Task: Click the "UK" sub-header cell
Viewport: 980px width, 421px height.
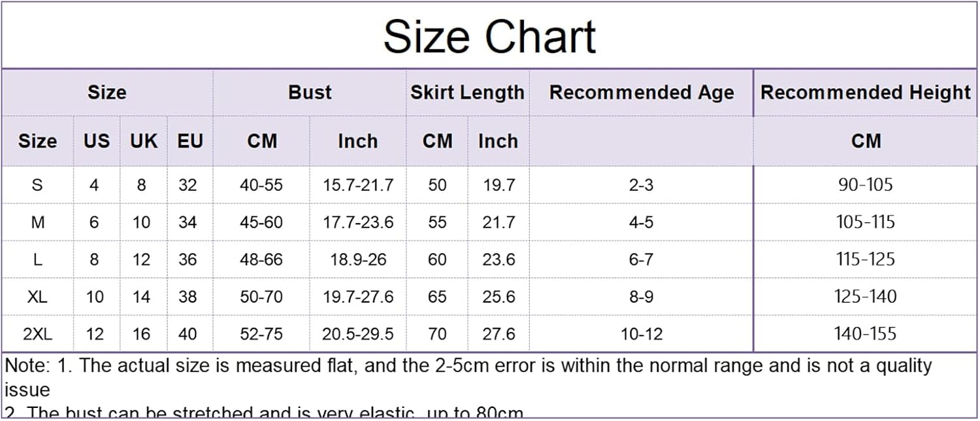Action: coord(144,141)
